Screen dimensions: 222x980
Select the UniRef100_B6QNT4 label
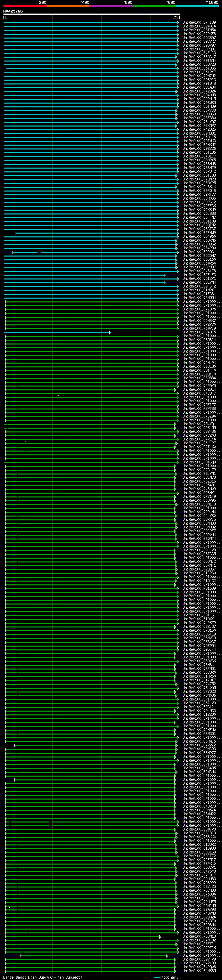pyautogui.click(x=199, y=539)
